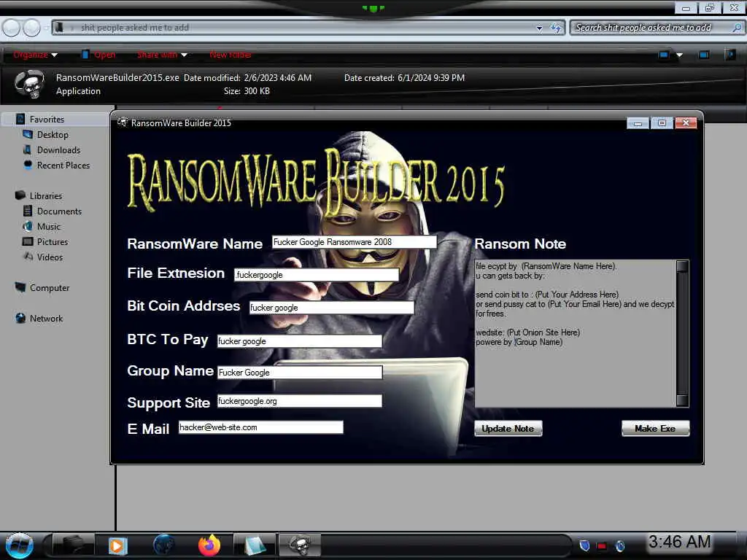Select Documents under Libraries
The width and height of the screenshot is (747, 560).
click(59, 211)
